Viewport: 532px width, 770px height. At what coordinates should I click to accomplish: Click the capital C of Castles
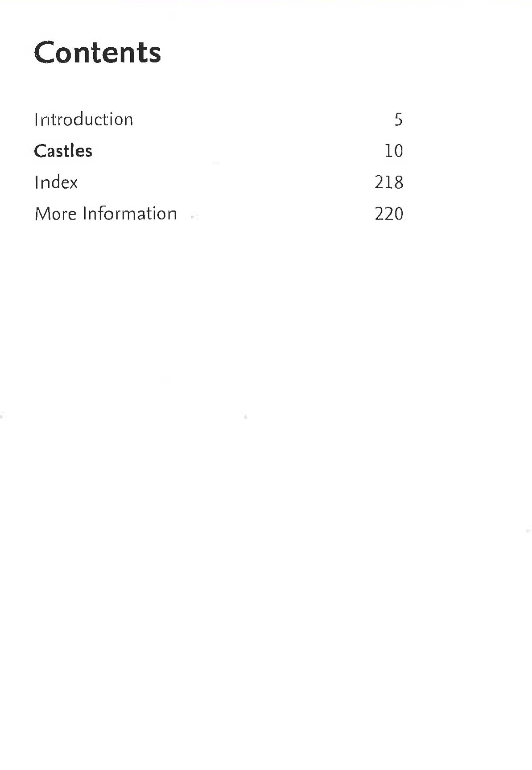pos(40,151)
